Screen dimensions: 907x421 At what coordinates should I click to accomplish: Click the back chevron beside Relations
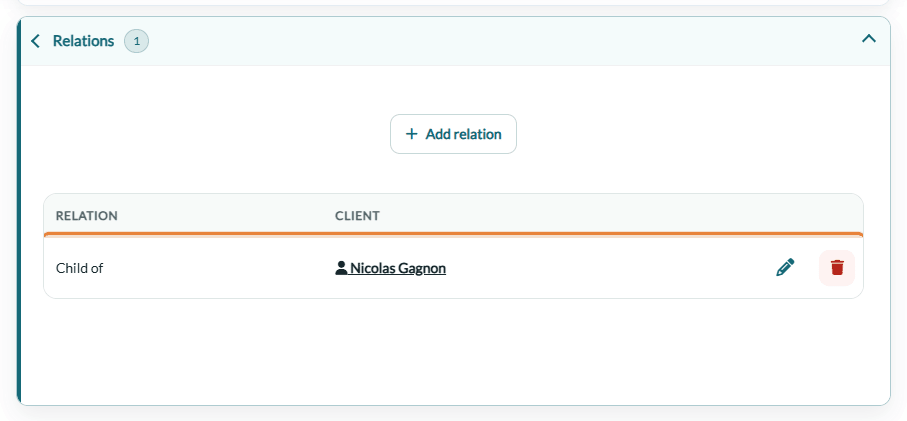(x=35, y=41)
